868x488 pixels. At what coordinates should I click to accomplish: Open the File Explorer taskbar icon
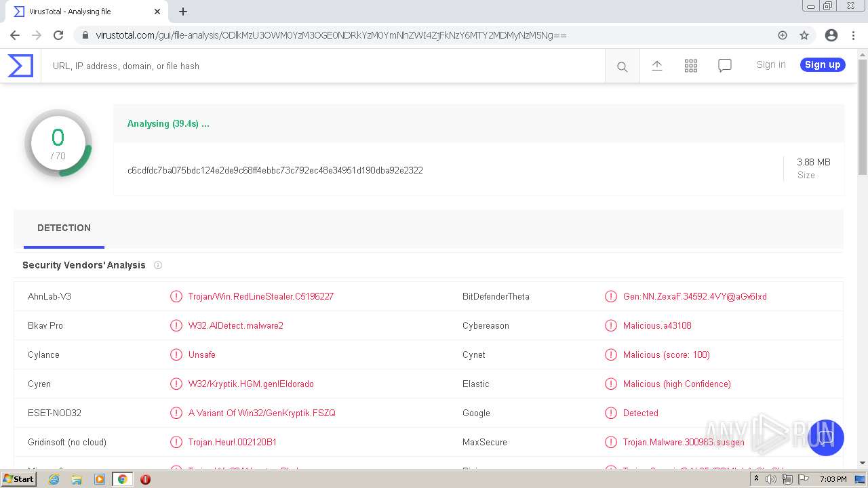(77, 479)
